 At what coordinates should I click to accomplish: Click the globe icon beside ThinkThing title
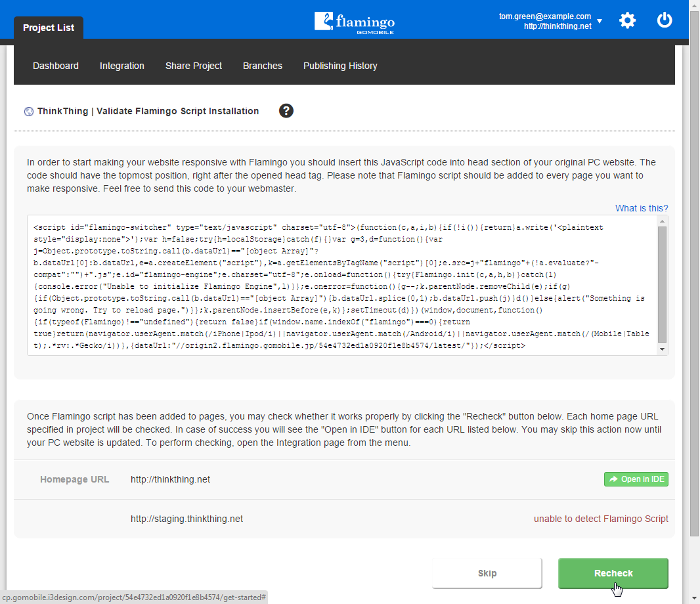click(x=29, y=112)
